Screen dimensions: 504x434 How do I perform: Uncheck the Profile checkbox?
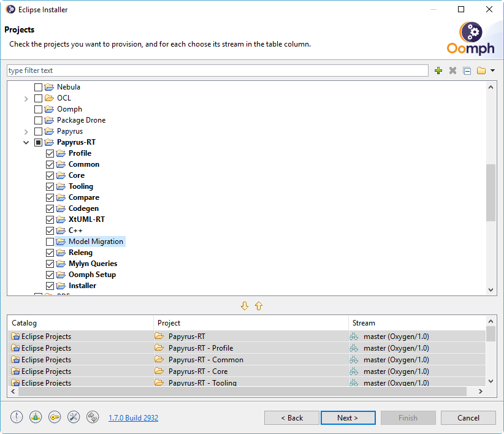coord(50,153)
